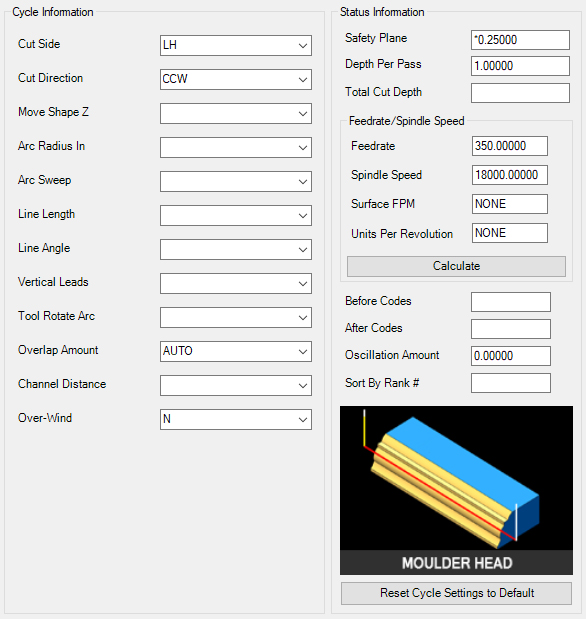The width and height of the screenshot is (586, 619).
Task: Click the Depth Per Pass field
Action: (520, 66)
